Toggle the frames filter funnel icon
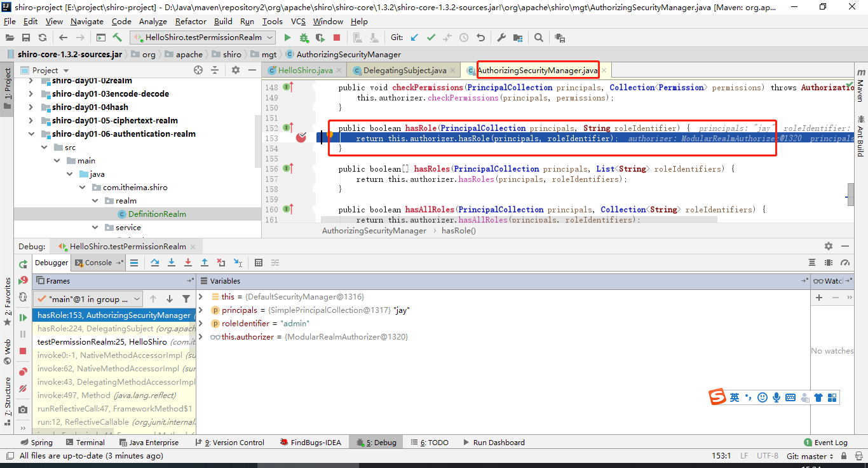Viewport: 868px width, 468px height. (x=186, y=299)
